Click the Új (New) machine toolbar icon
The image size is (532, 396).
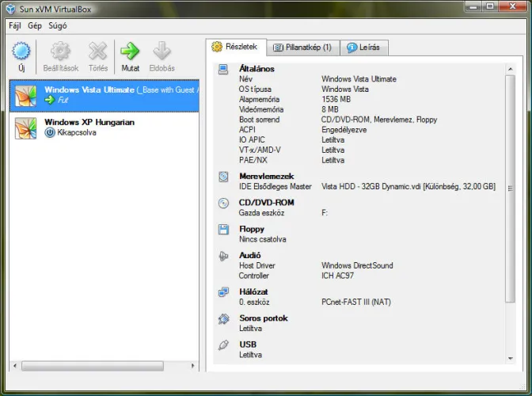21,51
